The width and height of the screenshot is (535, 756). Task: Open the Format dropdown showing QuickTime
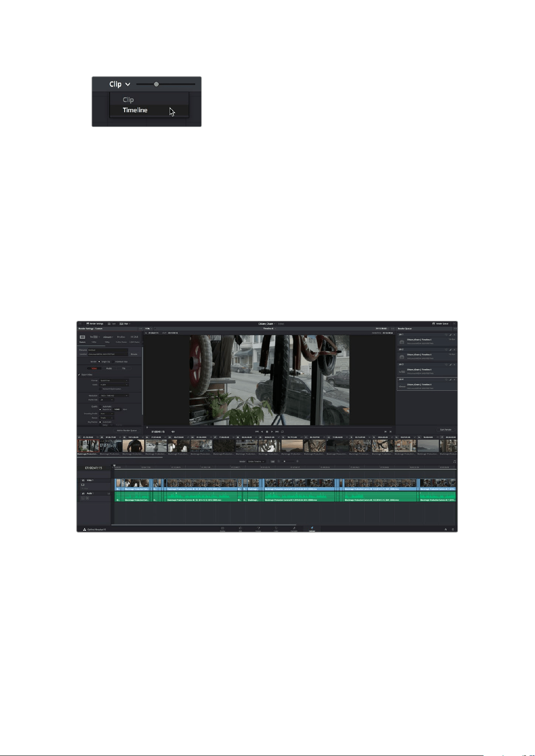pos(114,380)
